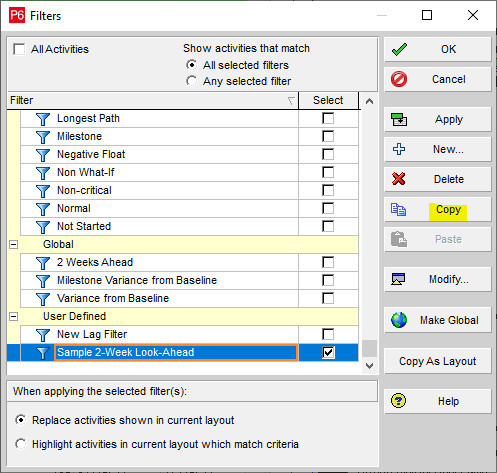
Task: Click the Copy documents icon
Action: tap(398, 209)
